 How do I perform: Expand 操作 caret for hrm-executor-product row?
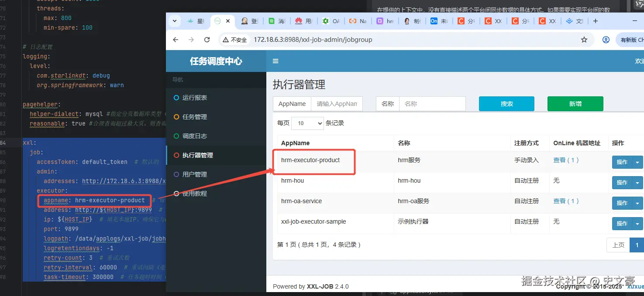[637, 162]
